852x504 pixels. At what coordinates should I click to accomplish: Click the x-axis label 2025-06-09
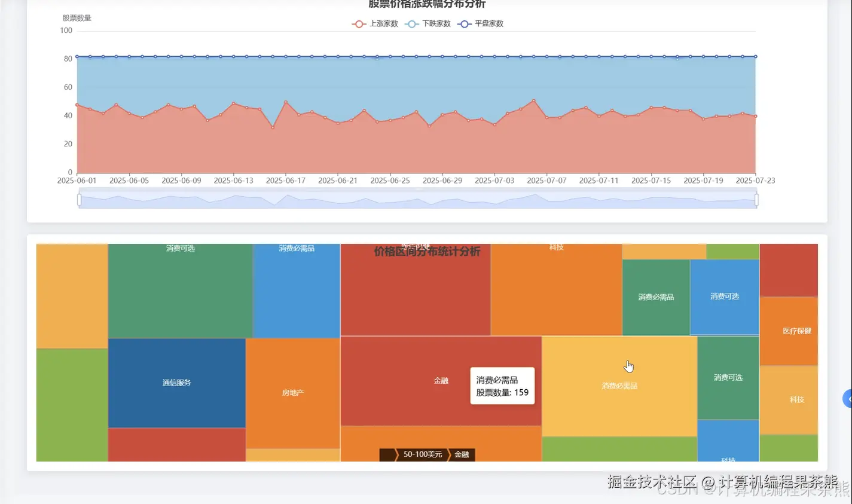(181, 181)
